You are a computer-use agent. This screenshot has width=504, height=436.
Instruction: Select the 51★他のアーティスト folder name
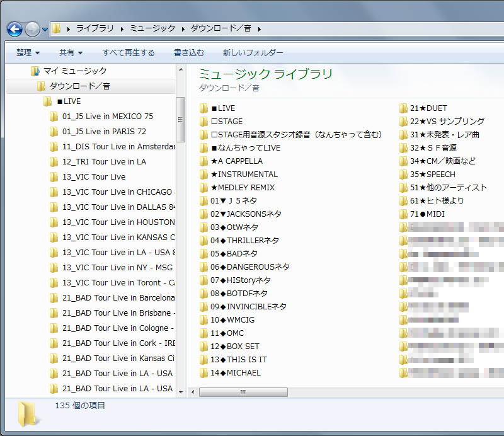pyautogui.click(x=449, y=188)
